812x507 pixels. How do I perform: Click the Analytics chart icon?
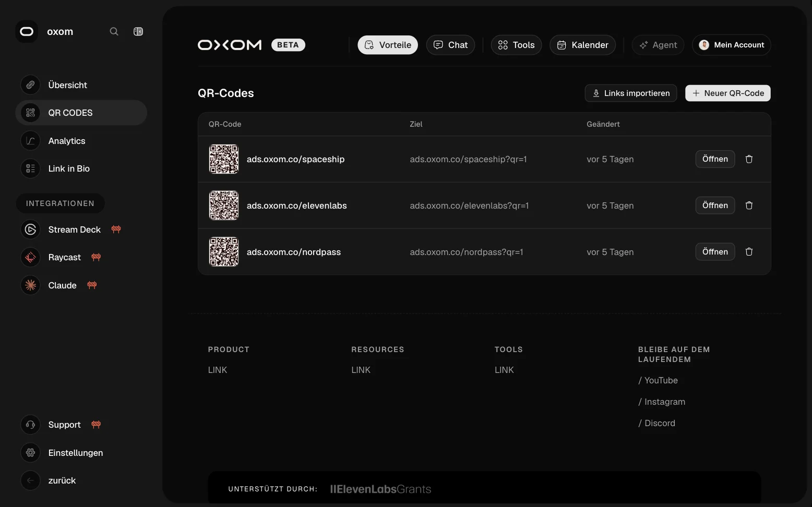tap(30, 141)
